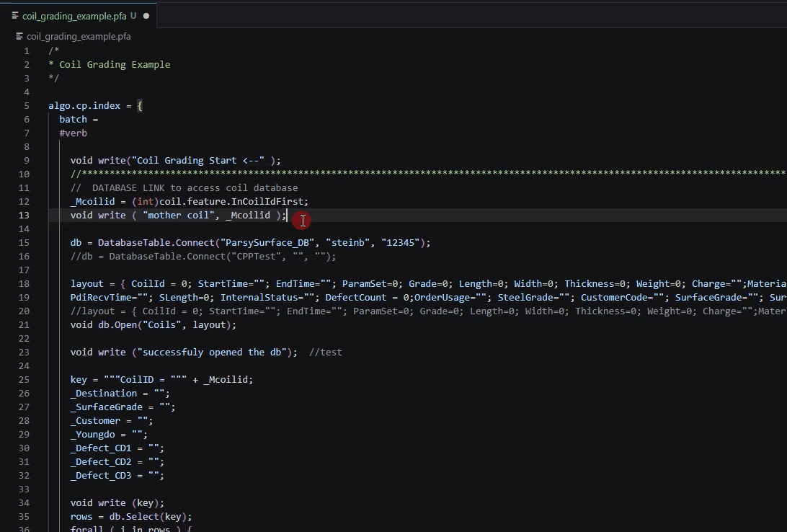Image resolution: width=787 pixels, height=532 pixels.
Task: Click the string "Coil Grading Start <--"
Action: pyautogui.click(x=197, y=161)
